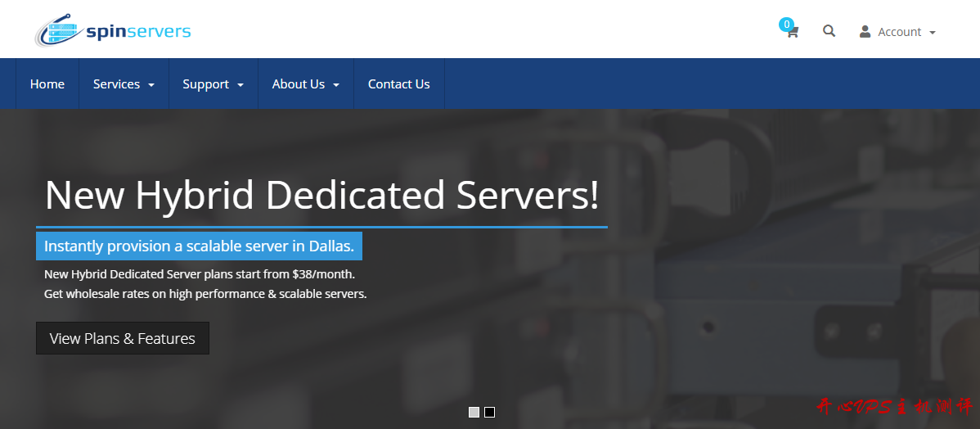Open search with the magnifier icon

coord(829,31)
